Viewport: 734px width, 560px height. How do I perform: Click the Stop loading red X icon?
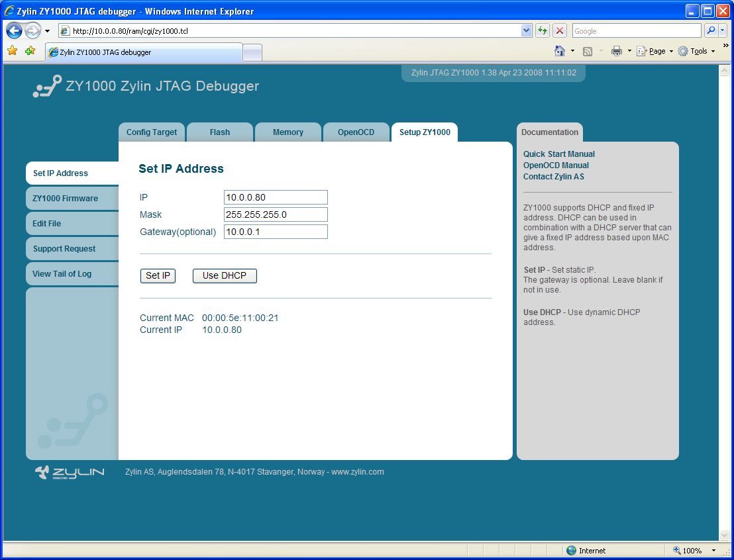point(559,31)
